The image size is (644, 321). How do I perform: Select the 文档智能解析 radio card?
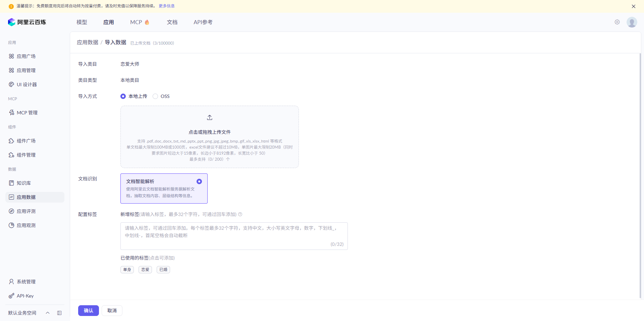tap(164, 189)
